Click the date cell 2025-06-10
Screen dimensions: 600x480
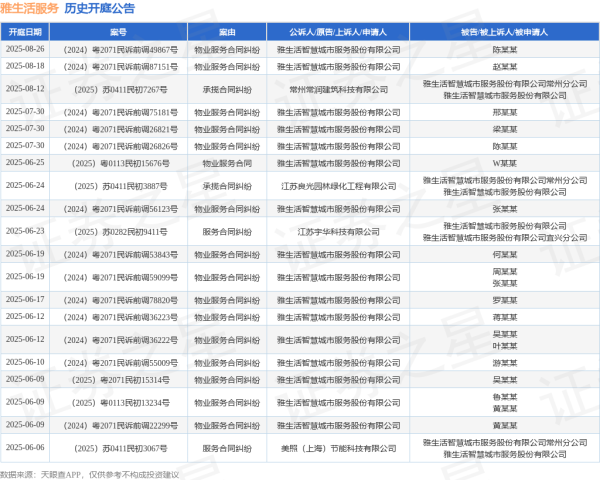[x=25, y=362]
